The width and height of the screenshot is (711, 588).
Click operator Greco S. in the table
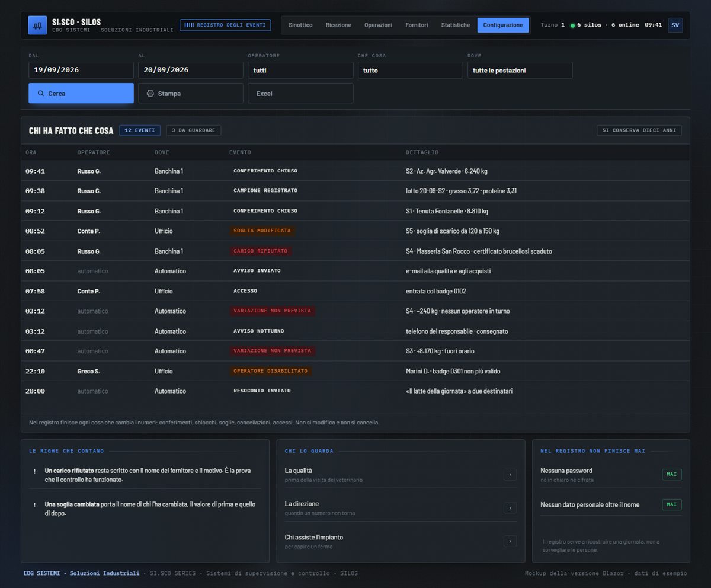[89, 371]
